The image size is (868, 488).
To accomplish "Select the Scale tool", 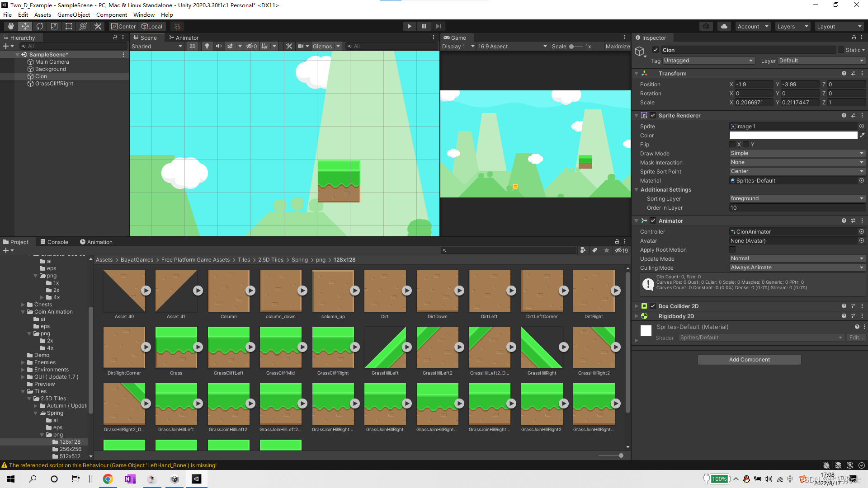I will pos(54,26).
